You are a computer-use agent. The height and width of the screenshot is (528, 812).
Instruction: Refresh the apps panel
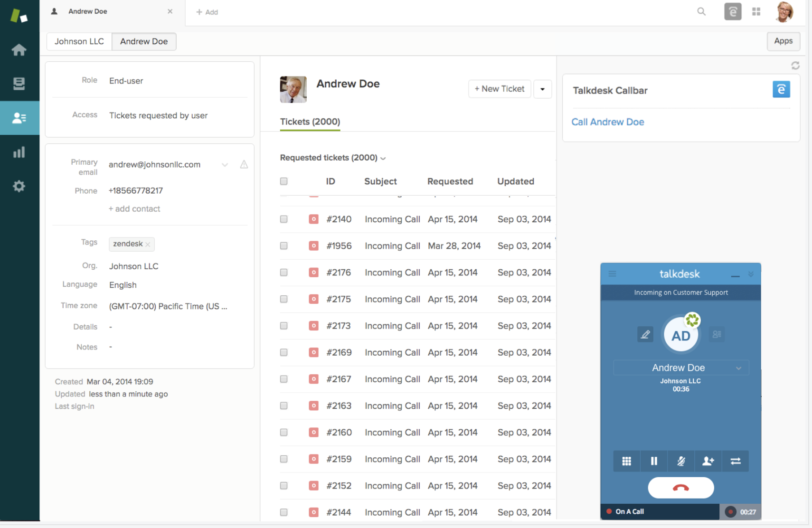[x=795, y=66]
